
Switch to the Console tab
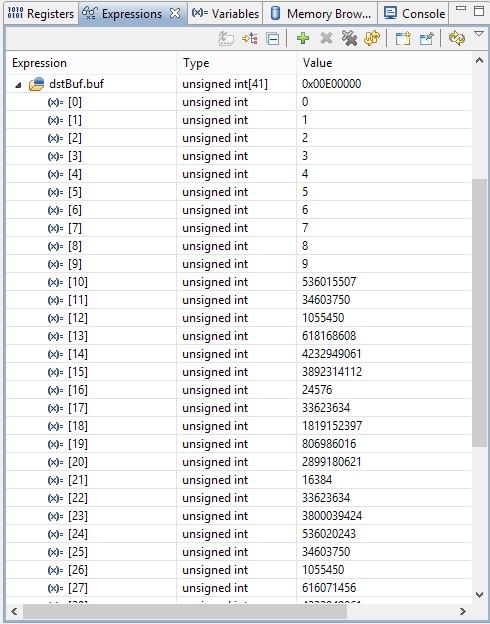pyautogui.click(x=414, y=14)
